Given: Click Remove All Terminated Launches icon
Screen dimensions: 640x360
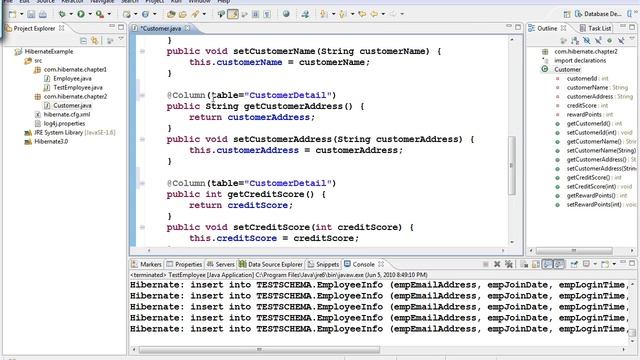Looking at the screenshot, I should [509, 264].
